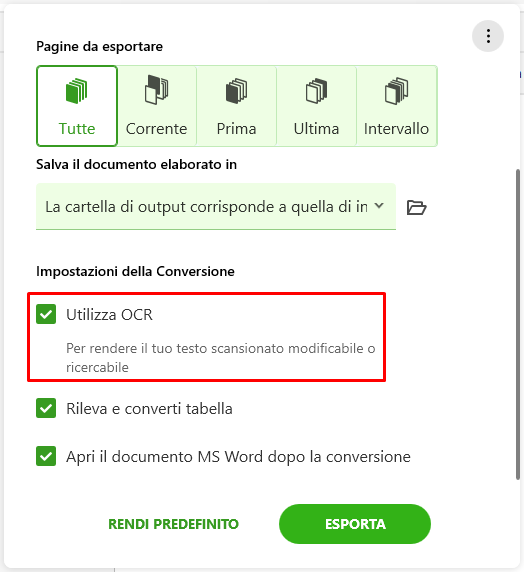The height and width of the screenshot is (572, 524).
Task: Click the Ultima last page icon
Action: click(316, 90)
